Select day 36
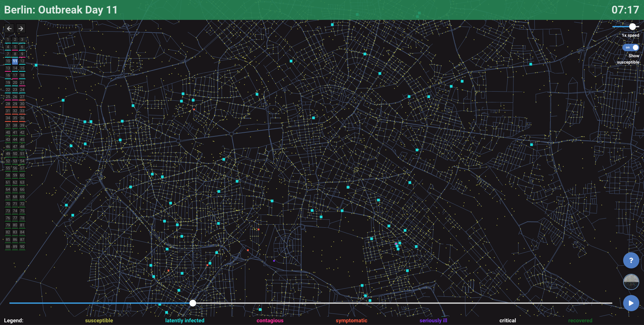Viewport: 644px width, 325px height. point(22,118)
